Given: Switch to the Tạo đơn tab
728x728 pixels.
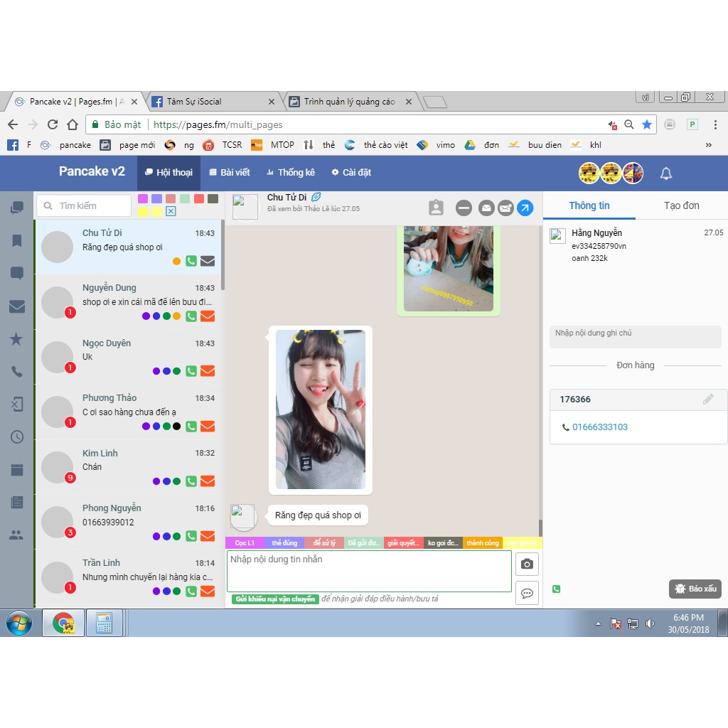Looking at the screenshot, I should [x=681, y=205].
